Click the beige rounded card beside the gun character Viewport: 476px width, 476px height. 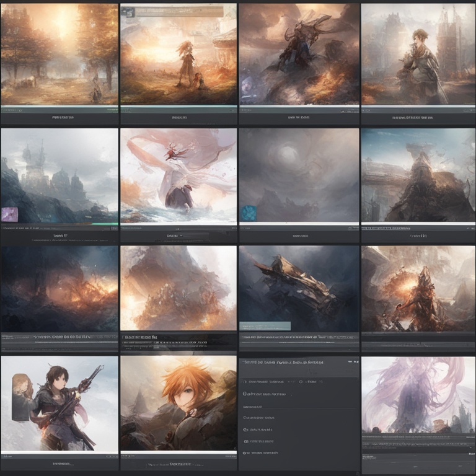point(21,397)
